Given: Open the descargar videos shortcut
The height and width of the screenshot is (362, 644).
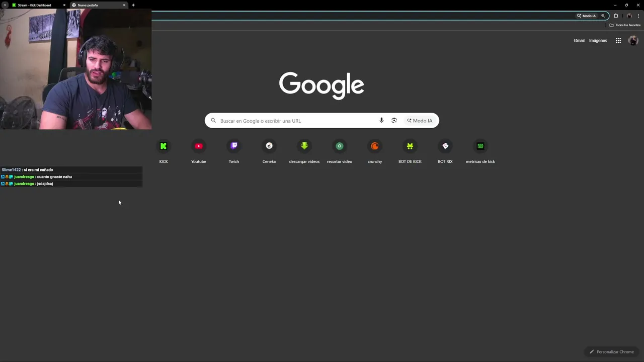Looking at the screenshot, I should 304,152.
